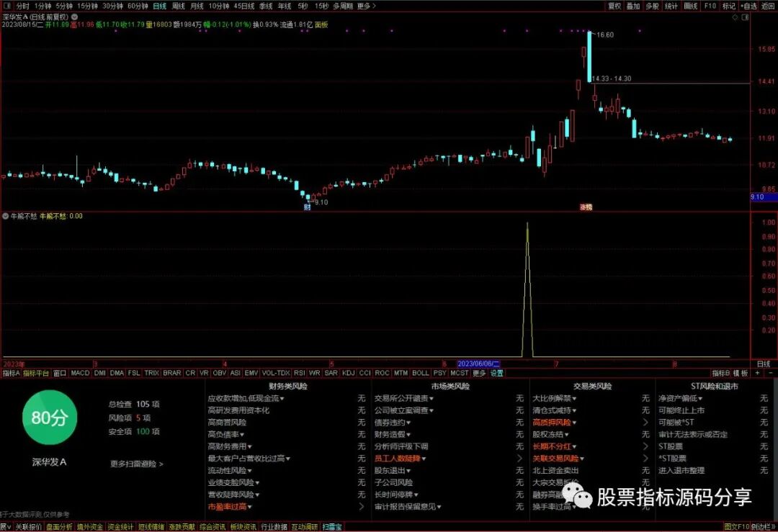The height and width of the screenshot is (532, 778).
Task: Open the 扩展 dropdown at bottom-left
Action: pyautogui.click(x=6, y=526)
